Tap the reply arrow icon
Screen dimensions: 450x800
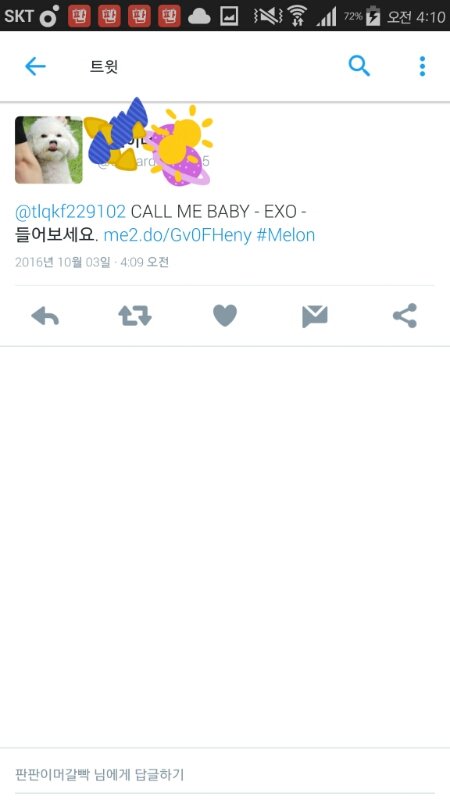(45, 316)
